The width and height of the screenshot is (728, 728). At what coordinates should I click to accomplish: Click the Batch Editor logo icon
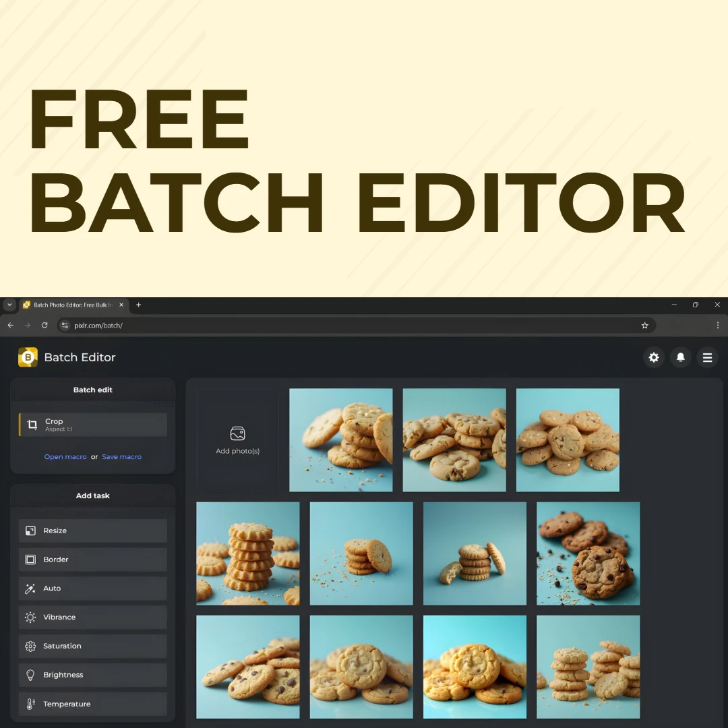(x=28, y=357)
